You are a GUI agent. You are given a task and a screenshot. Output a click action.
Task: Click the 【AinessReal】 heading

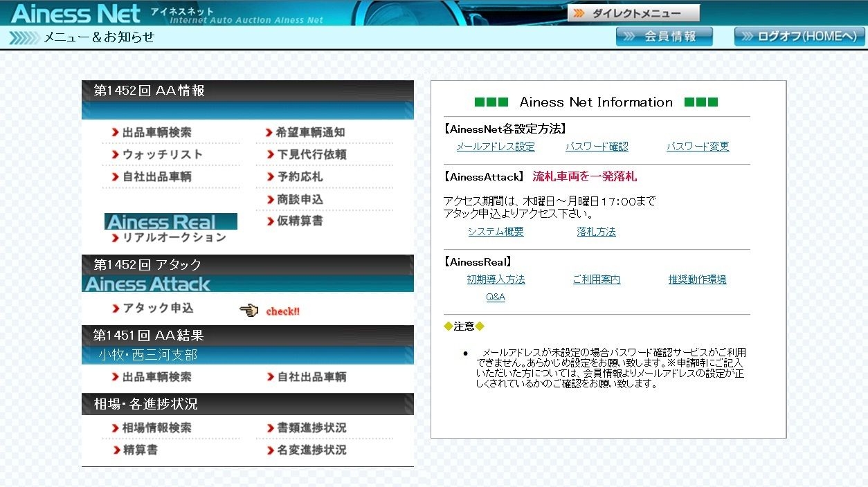tap(478, 262)
